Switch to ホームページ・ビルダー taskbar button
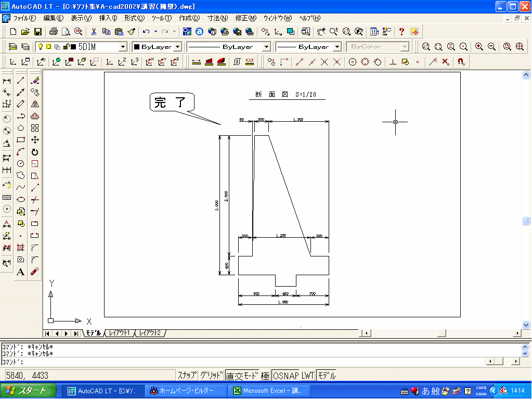This screenshot has width=532, height=399. pyautogui.click(x=186, y=391)
